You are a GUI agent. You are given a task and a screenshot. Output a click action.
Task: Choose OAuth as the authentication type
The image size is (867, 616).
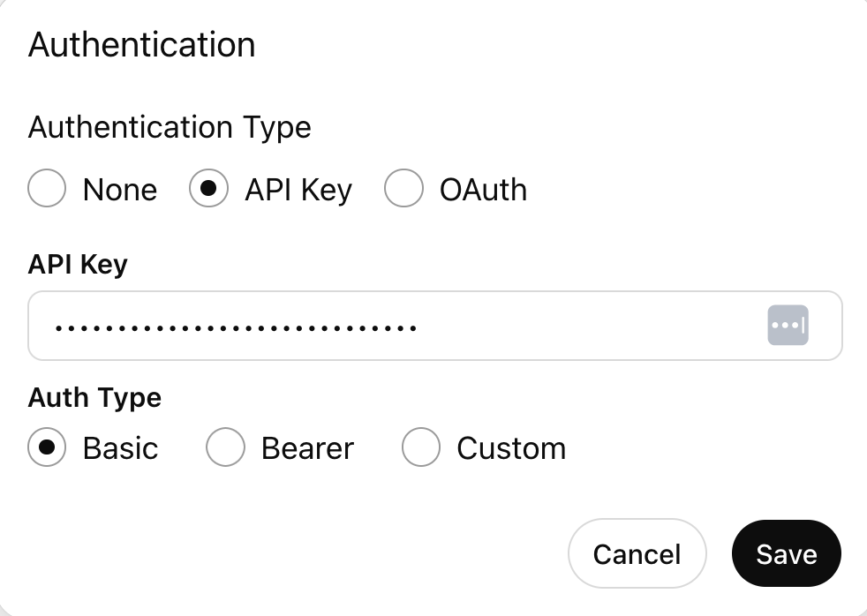[x=403, y=188]
